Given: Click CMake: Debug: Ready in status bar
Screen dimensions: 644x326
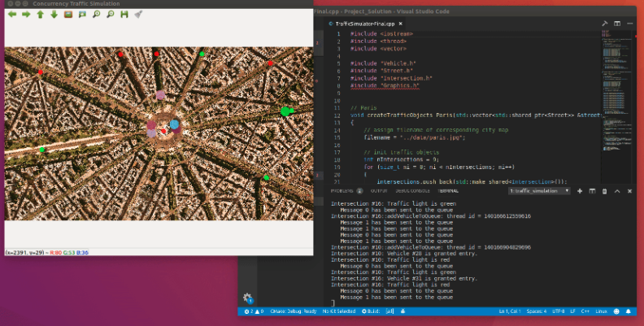Looking at the screenshot, I should 294,311.
